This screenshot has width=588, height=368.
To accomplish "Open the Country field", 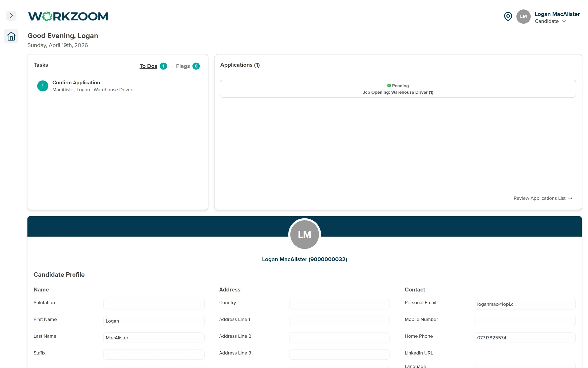I will (x=339, y=304).
